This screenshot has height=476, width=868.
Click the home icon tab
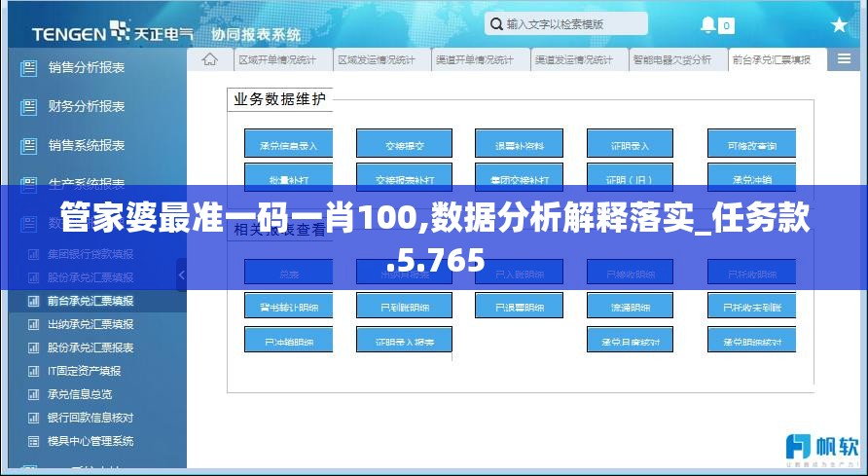(x=209, y=59)
